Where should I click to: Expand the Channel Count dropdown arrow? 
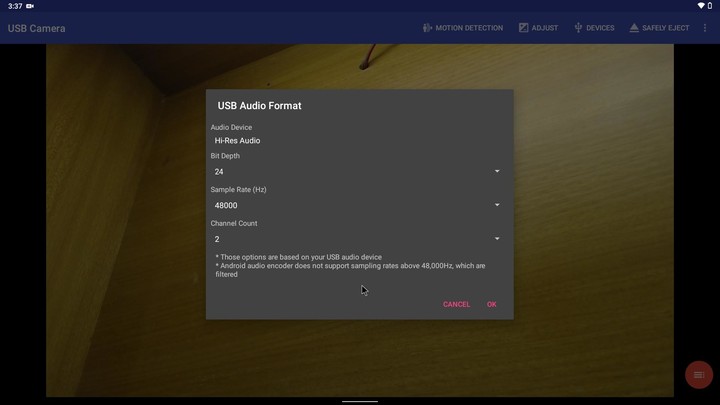[x=497, y=239]
